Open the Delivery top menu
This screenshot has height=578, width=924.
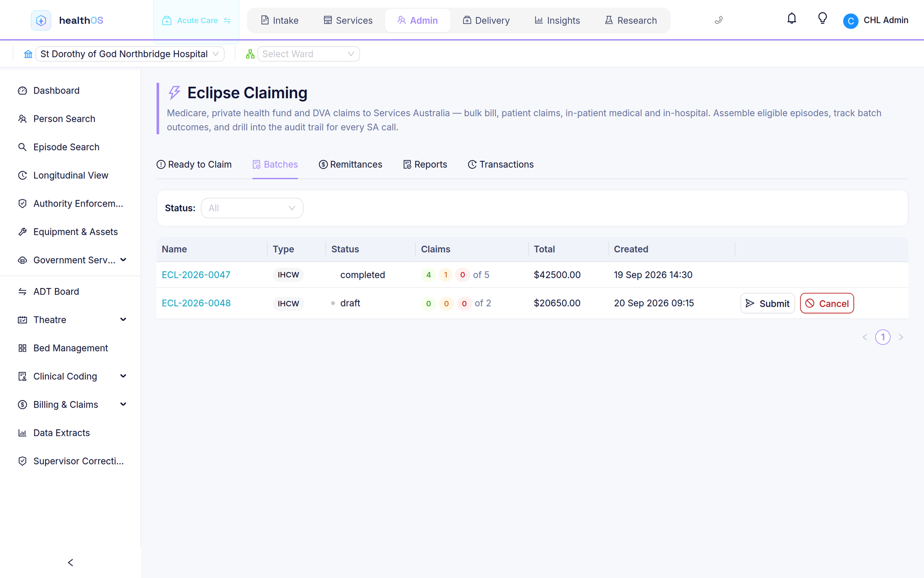486,20
